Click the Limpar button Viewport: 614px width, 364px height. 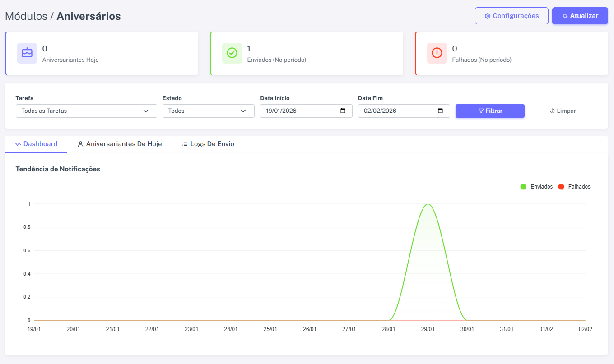coord(563,111)
